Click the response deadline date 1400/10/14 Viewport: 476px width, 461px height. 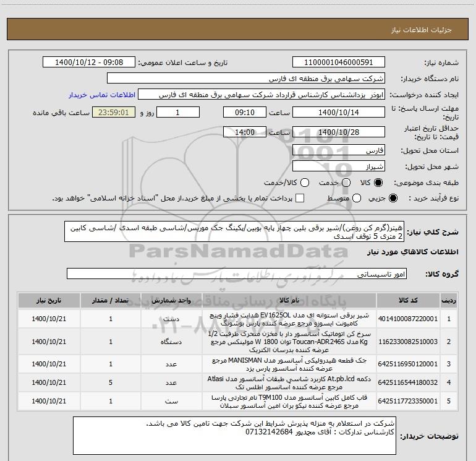339,113
